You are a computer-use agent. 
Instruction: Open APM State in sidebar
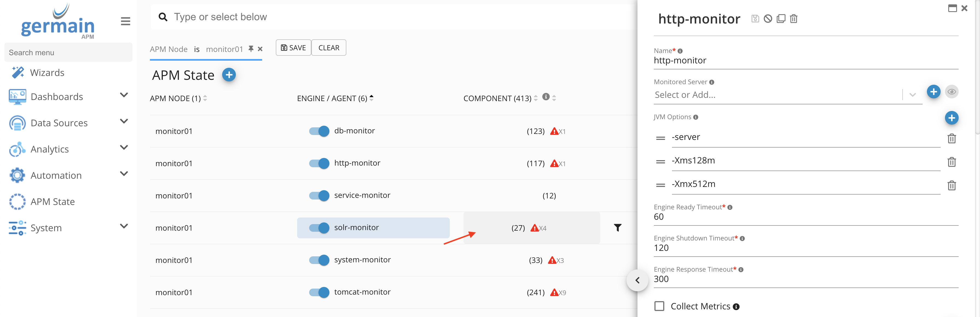click(x=53, y=201)
